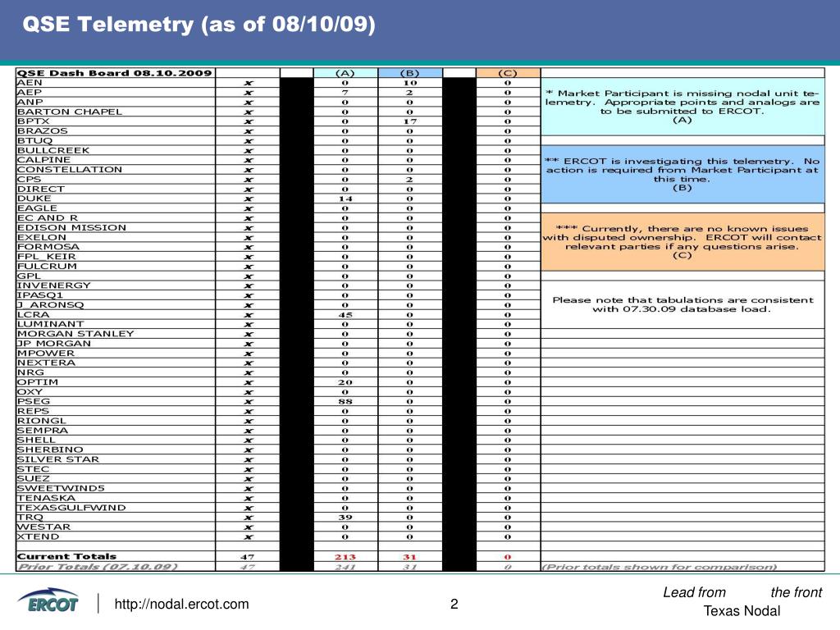
Task: Select the Current Totals value 31
Action: pos(410,557)
